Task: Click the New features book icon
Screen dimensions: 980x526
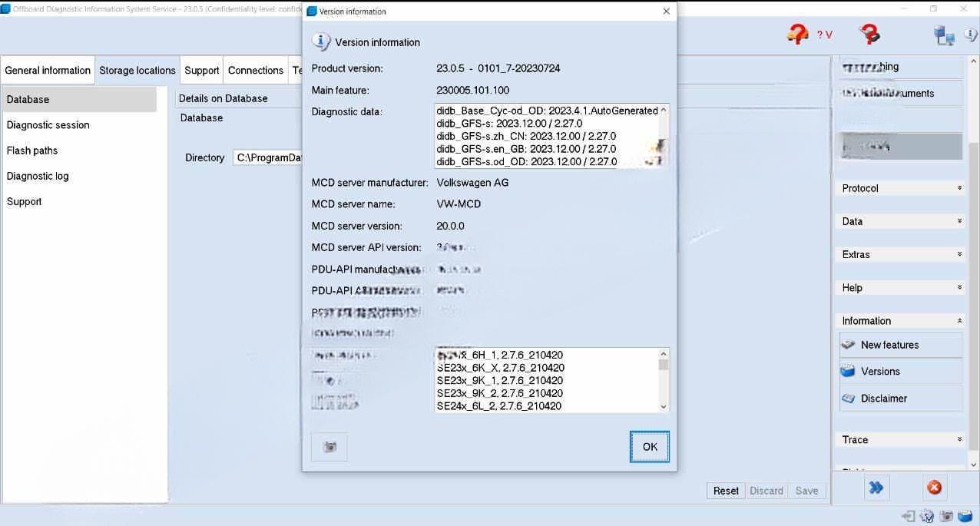Action: [849, 345]
